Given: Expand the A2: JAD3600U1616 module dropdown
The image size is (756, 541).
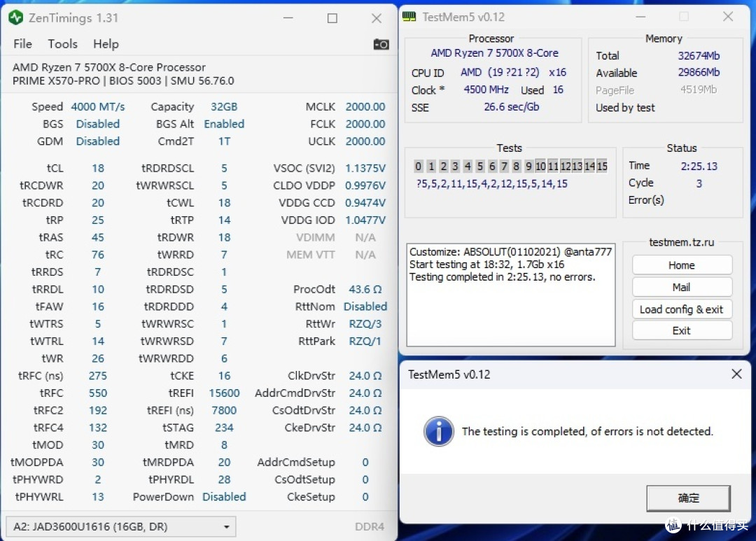Looking at the screenshot, I should pos(120,526).
